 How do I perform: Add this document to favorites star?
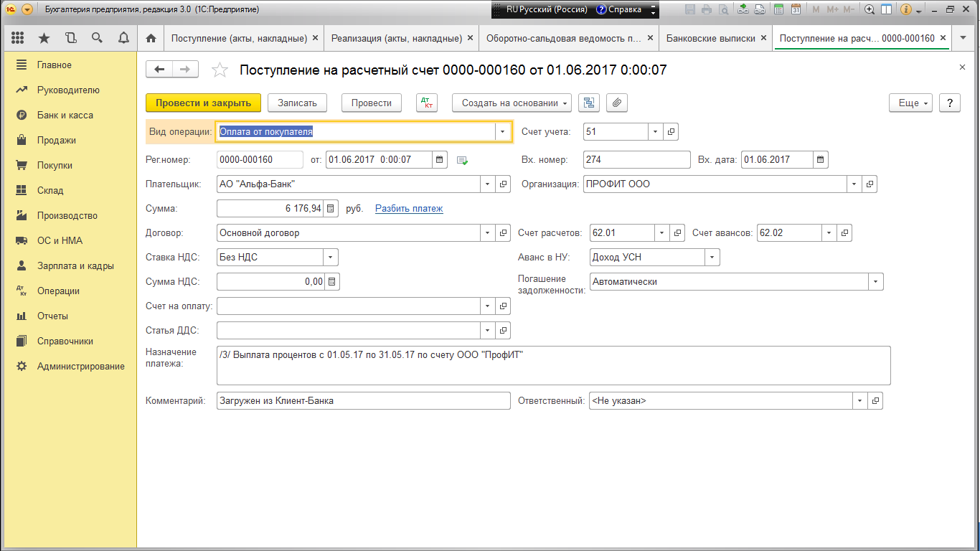tap(220, 70)
